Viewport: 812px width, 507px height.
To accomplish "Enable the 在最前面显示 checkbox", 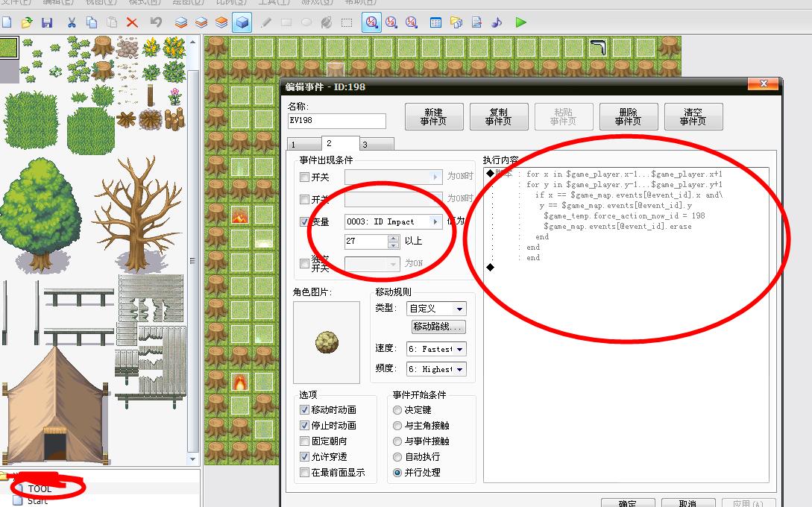I will coord(304,472).
